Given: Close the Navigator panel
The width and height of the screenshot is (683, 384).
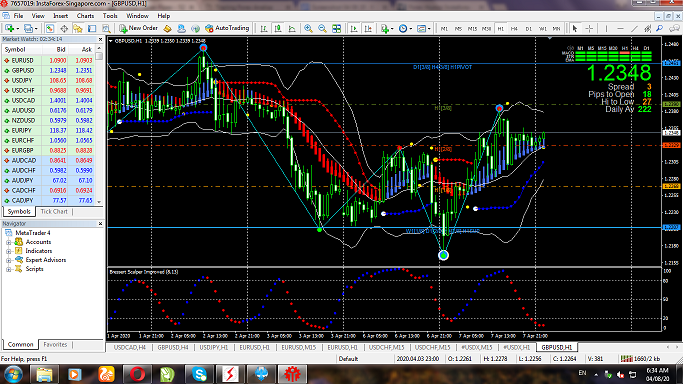Looking at the screenshot, I should 100,224.
